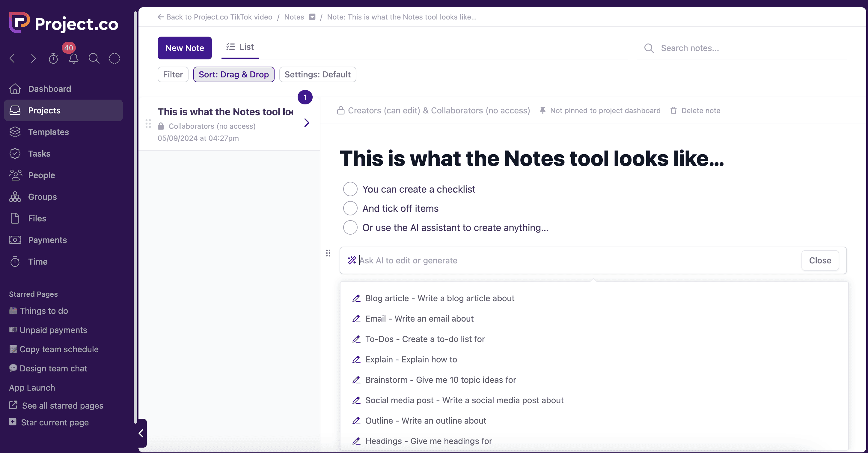Go back using the sidebar left arrow
Viewport: 868px width, 453px height.
tap(13, 58)
